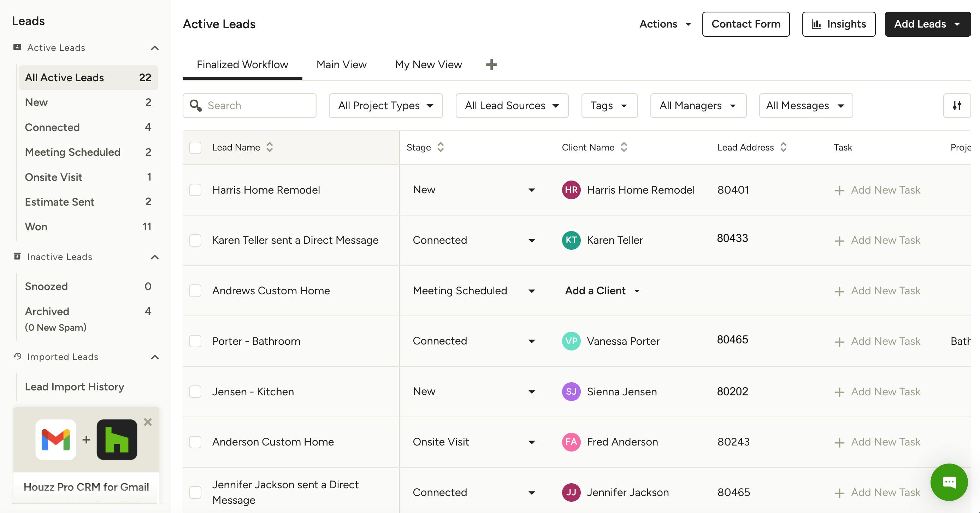Collapse the Inactive Leads section
Image resolution: width=980 pixels, height=513 pixels.
154,257
